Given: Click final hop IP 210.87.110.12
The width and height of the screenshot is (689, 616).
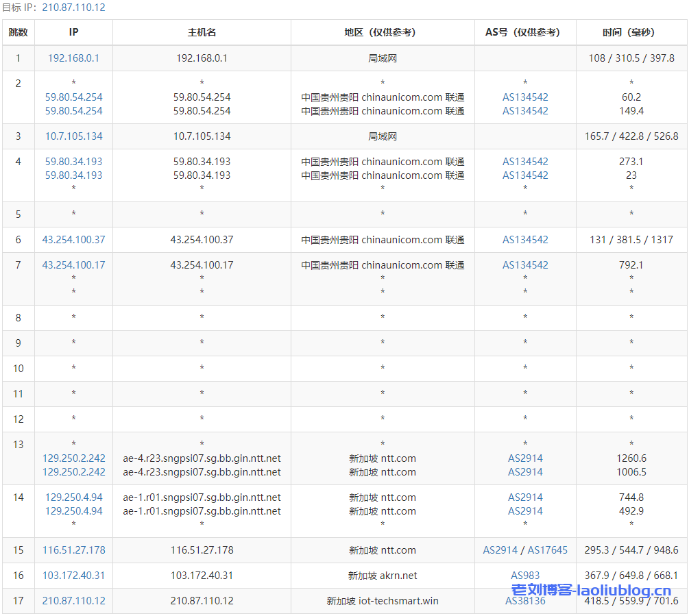Looking at the screenshot, I should coord(73,601).
